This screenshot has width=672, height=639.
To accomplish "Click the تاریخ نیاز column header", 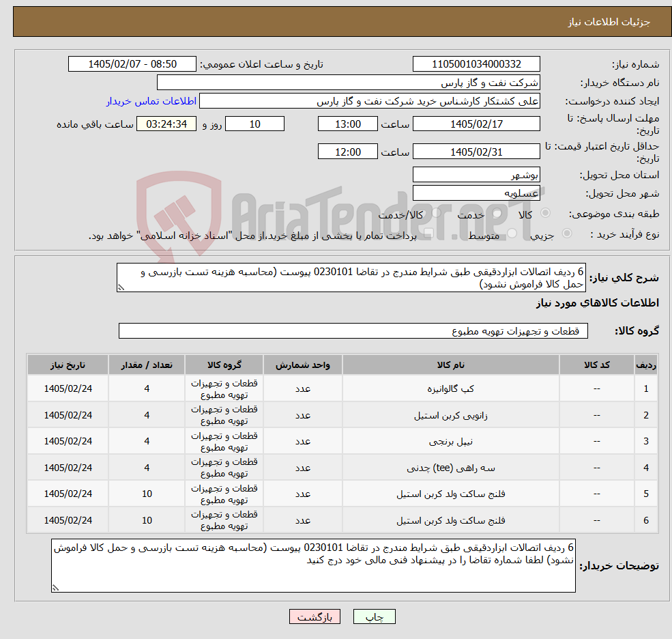I will [x=68, y=365].
